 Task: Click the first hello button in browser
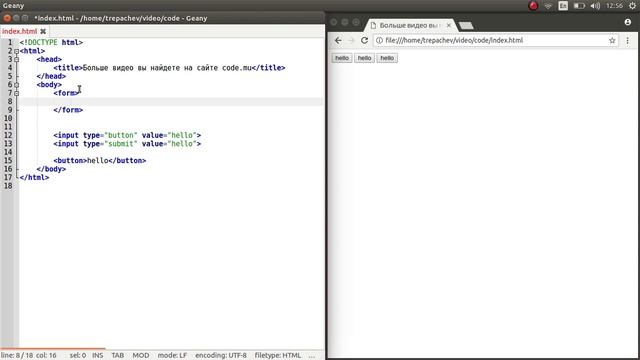click(342, 58)
